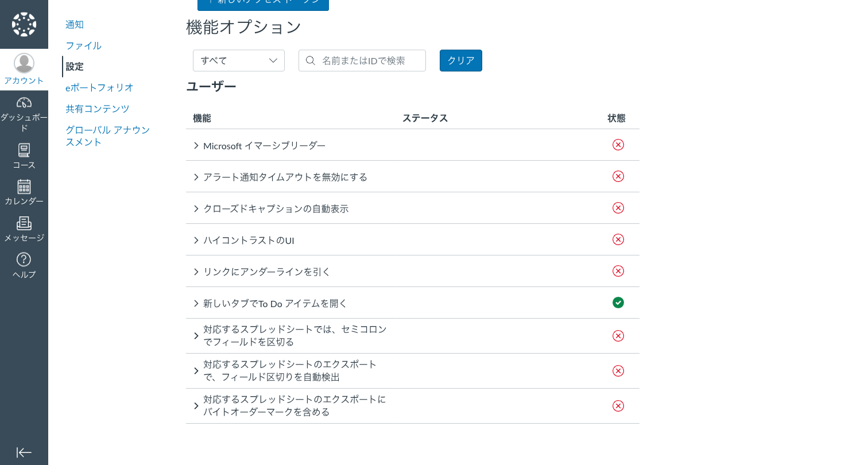This screenshot has height=465, width=868.
Task: Click the クリア button
Action: tap(460, 61)
